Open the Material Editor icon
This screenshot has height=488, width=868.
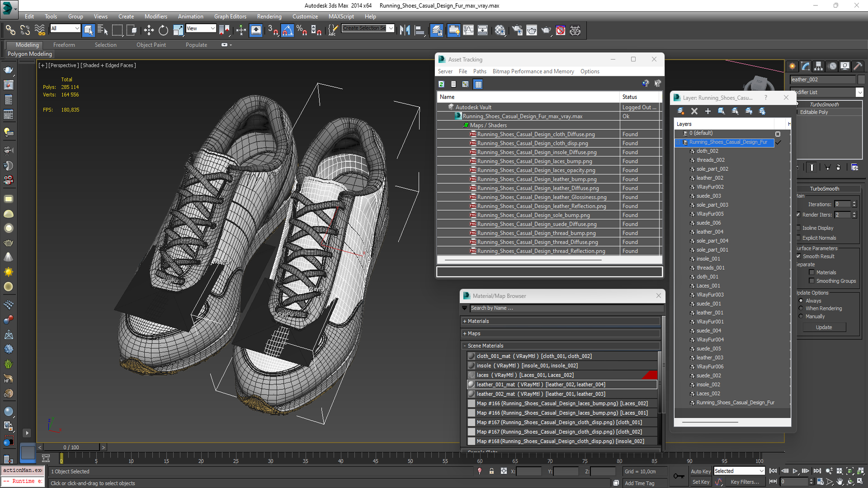pos(500,30)
